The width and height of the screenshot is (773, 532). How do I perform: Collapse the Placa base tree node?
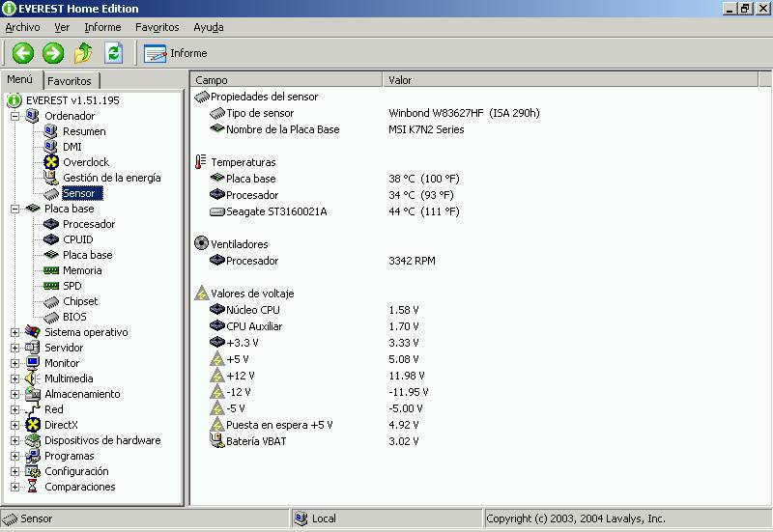point(14,209)
